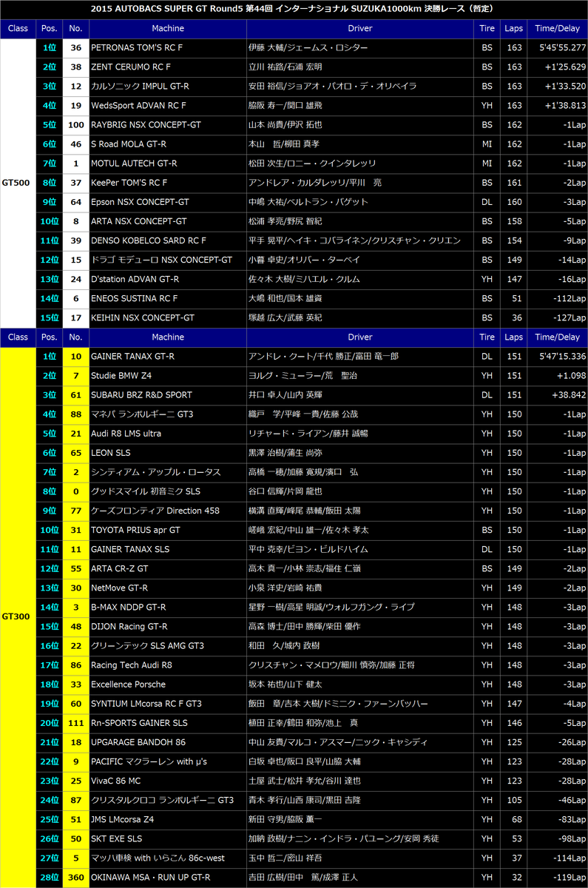Click 'VivaC 86 MC' machine cell
588x888 pixels.
[x=167, y=781]
